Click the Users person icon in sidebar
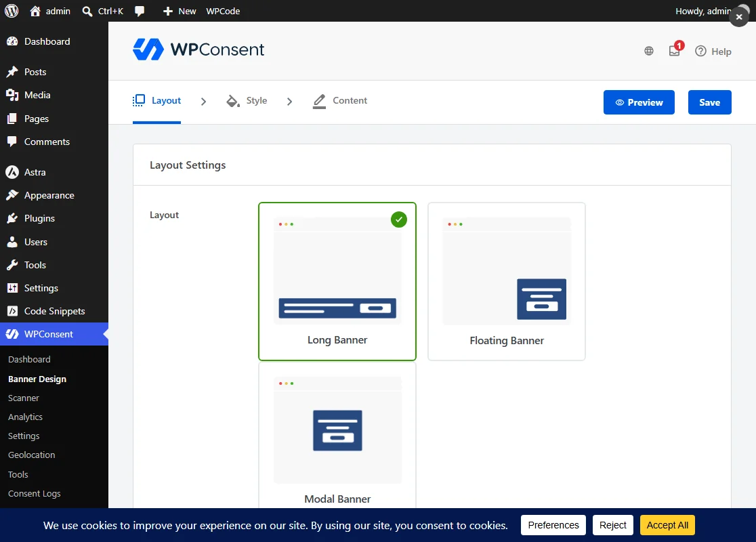The image size is (756, 542). tap(13, 242)
